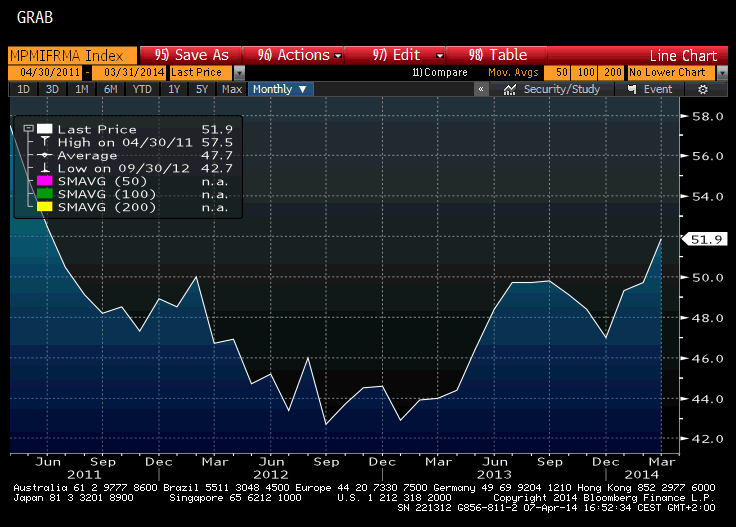The height and width of the screenshot is (527, 736).
Task: Click the MPMIFRMA Index security field
Action: click(x=73, y=55)
